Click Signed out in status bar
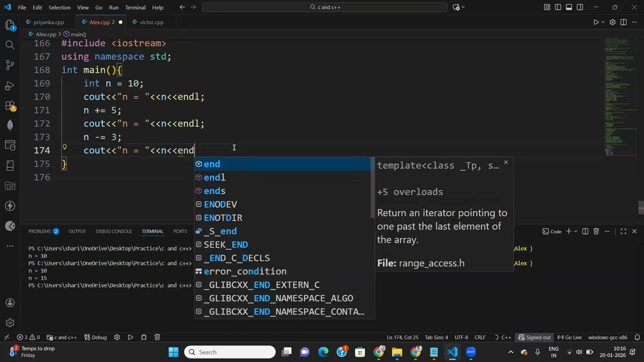Image resolution: width=644 pixels, height=362 pixels. (534, 337)
